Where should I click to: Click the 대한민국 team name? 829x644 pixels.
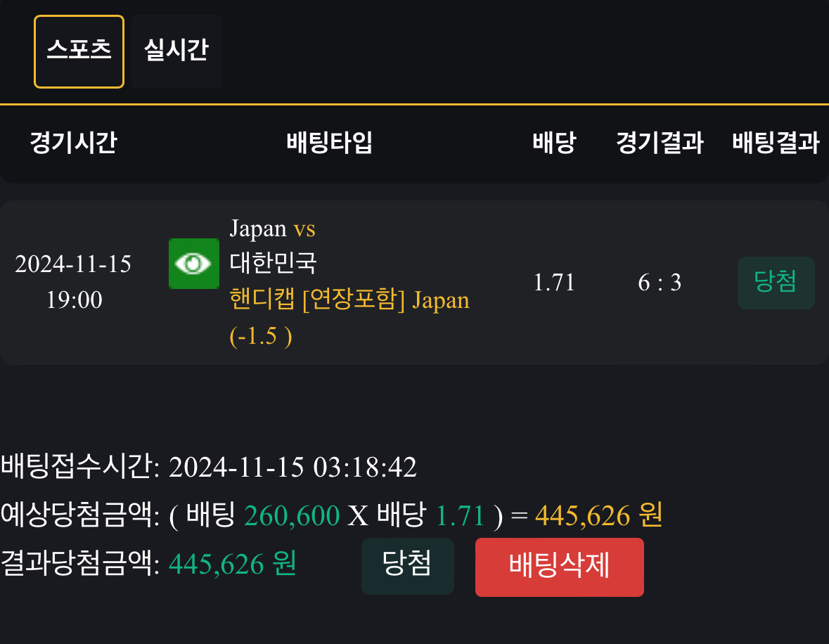point(274,264)
